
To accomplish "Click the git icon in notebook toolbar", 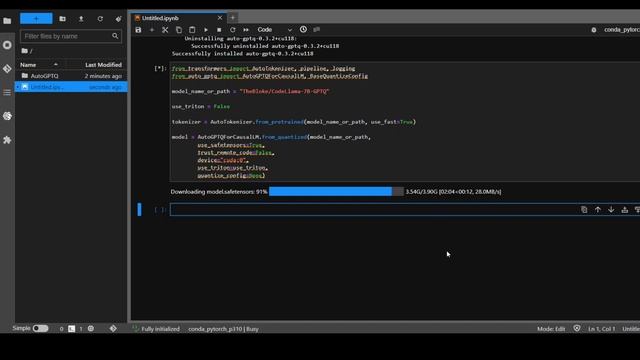I will 316,29.
